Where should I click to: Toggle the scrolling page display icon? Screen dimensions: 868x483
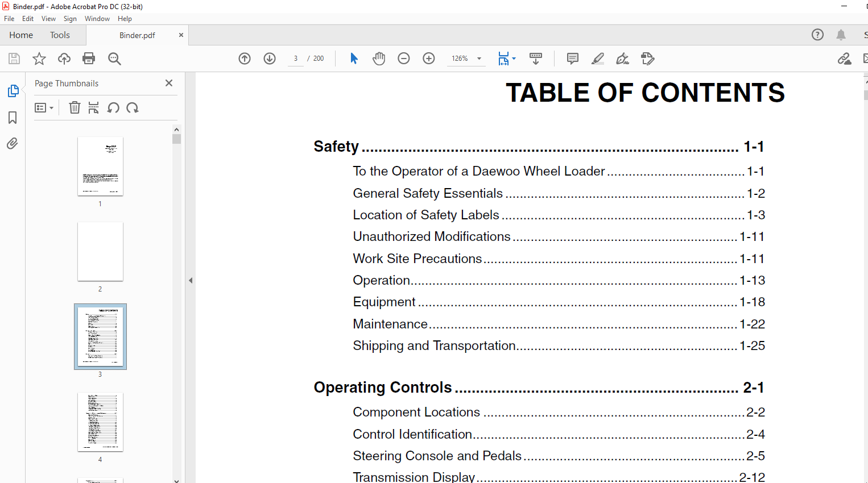click(536, 59)
